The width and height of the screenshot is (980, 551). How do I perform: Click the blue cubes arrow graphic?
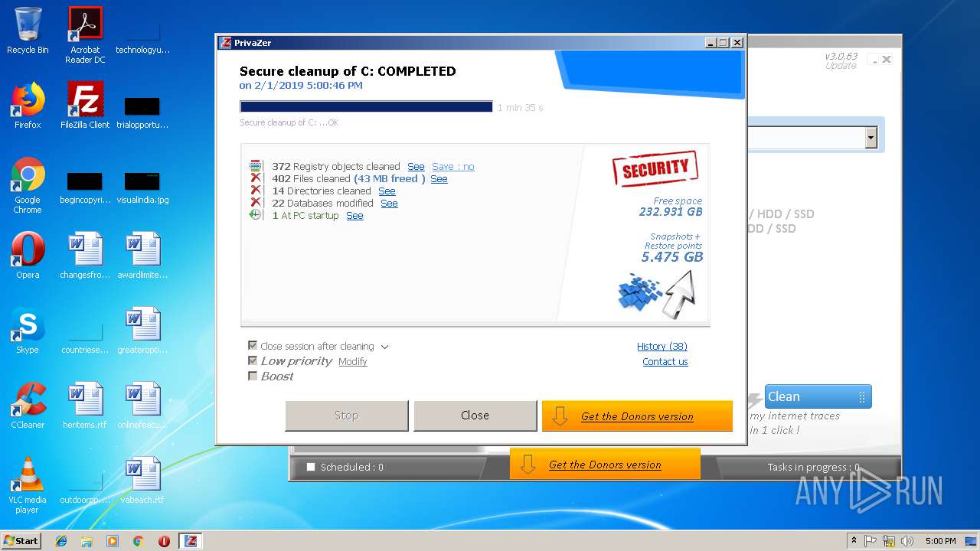coord(656,294)
